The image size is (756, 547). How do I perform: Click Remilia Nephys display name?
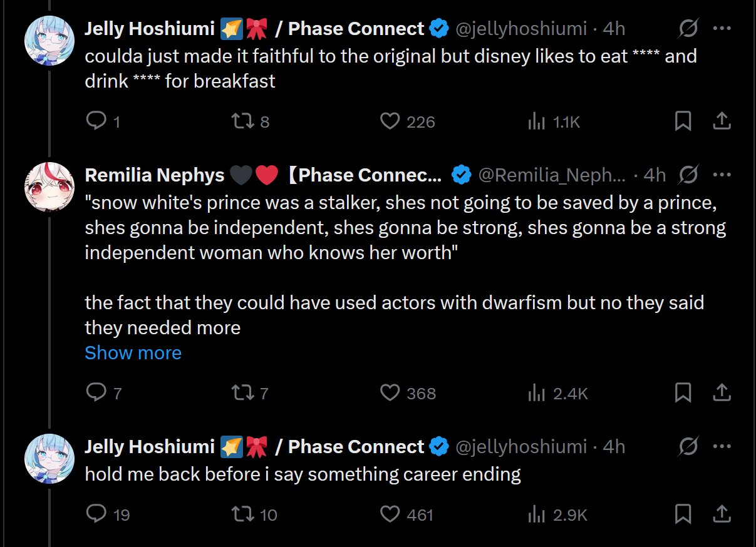154,176
